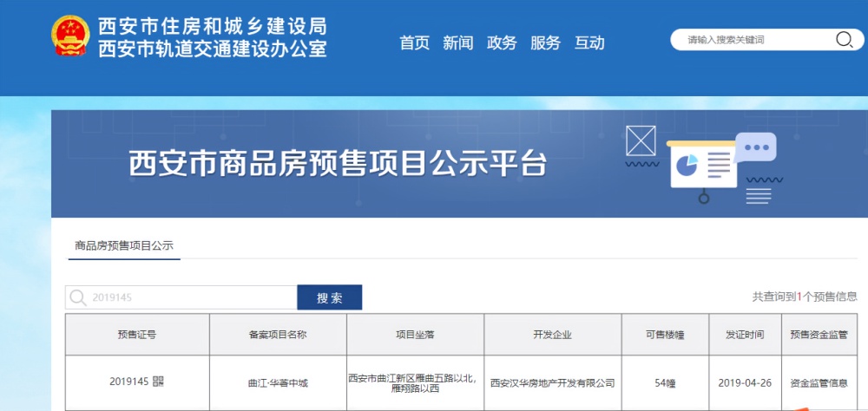
Task: Select the 服务 navigation item
Action: pos(545,42)
